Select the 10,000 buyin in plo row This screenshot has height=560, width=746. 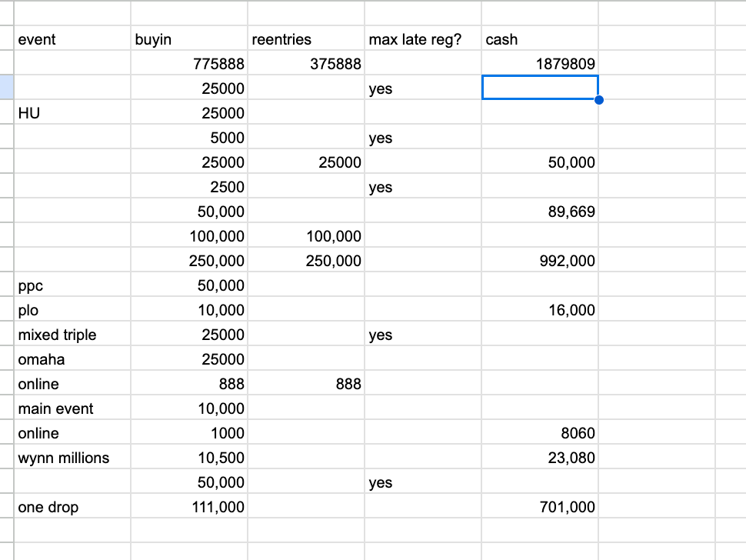click(189, 309)
